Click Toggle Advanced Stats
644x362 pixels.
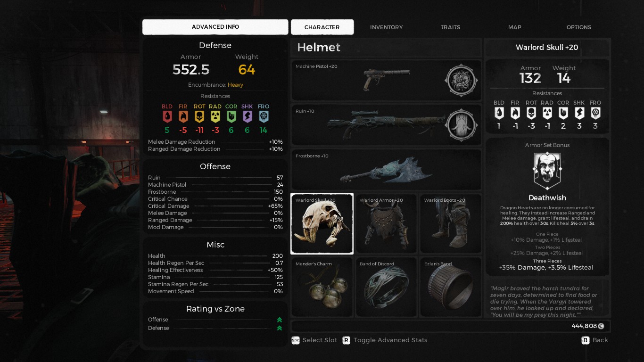pyautogui.click(x=390, y=340)
